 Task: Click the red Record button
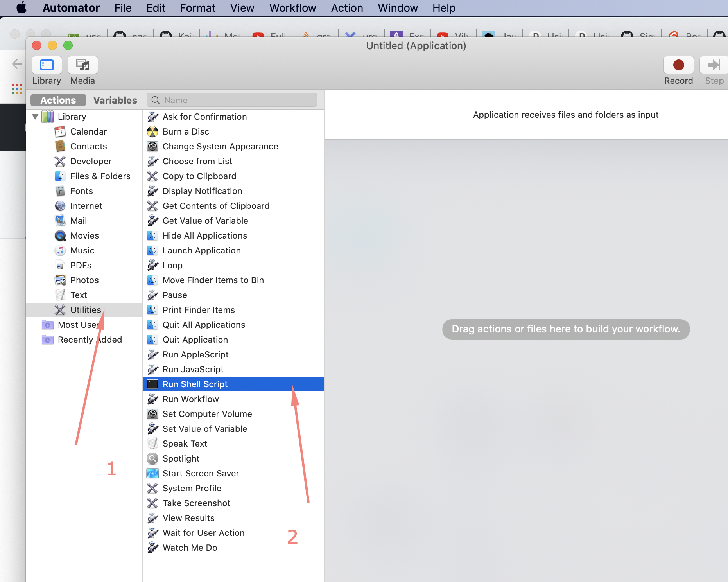tap(678, 65)
